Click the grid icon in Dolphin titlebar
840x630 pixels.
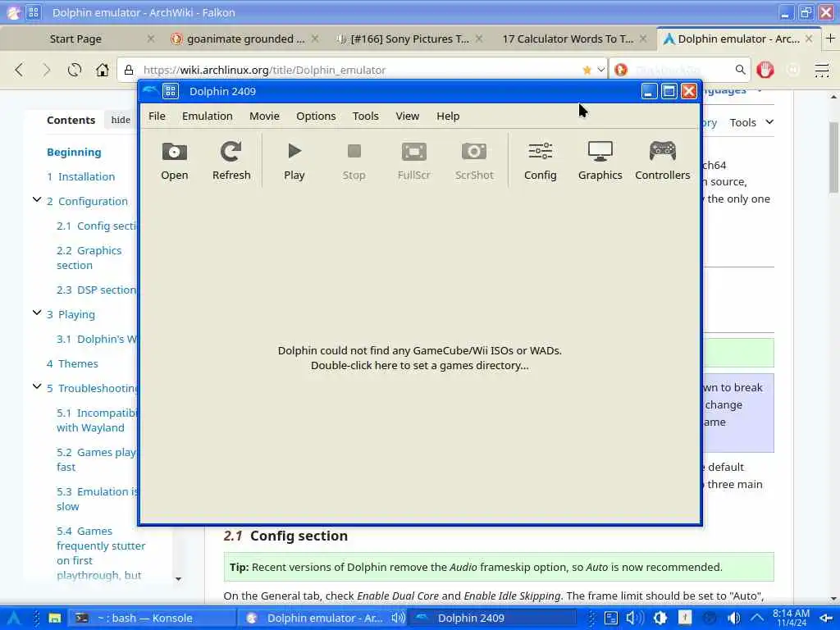pyautogui.click(x=171, y=91)
